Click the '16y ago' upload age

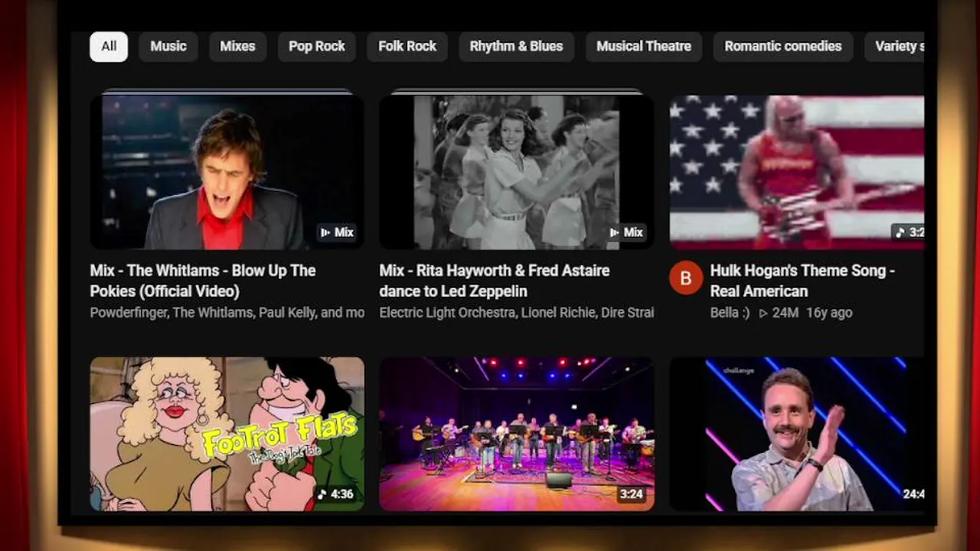(829, 312)
